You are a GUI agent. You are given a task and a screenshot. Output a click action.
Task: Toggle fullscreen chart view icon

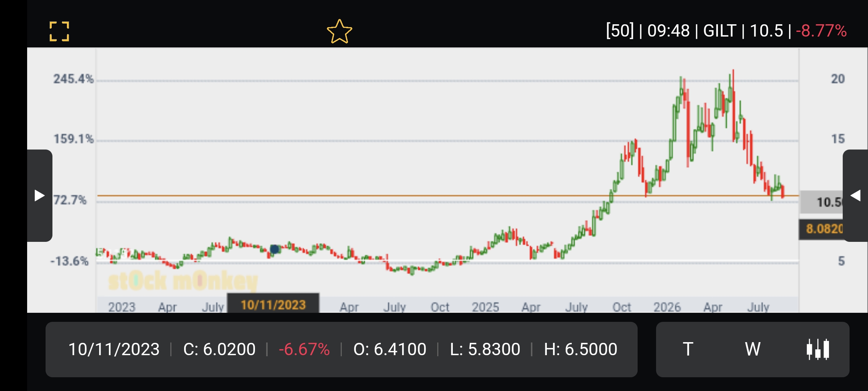tap(59, 31)
